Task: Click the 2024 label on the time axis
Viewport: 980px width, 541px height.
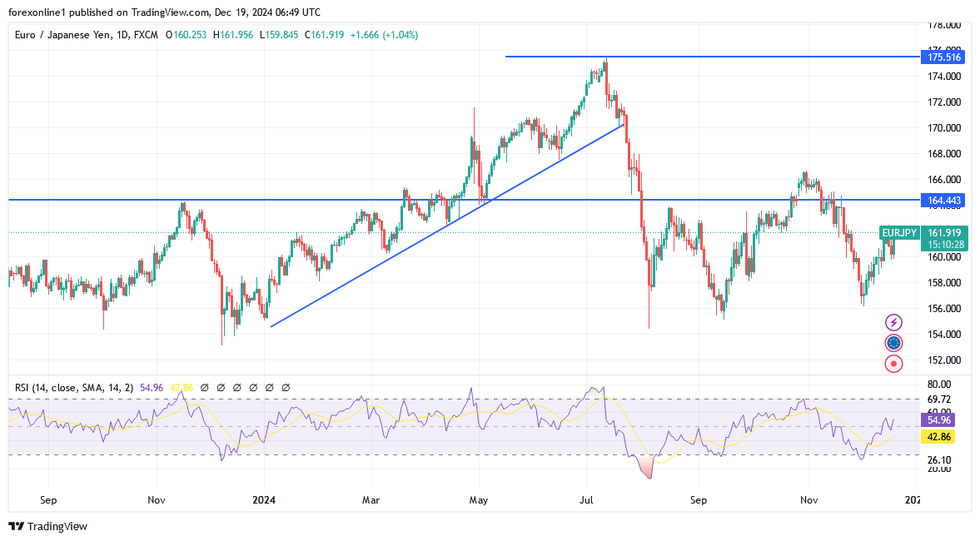Action: coord(264,499)
